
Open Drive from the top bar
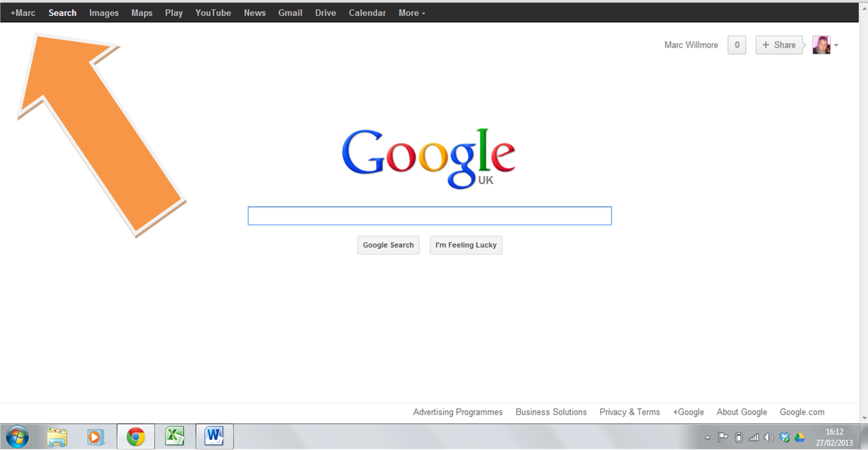pos(325,13)
